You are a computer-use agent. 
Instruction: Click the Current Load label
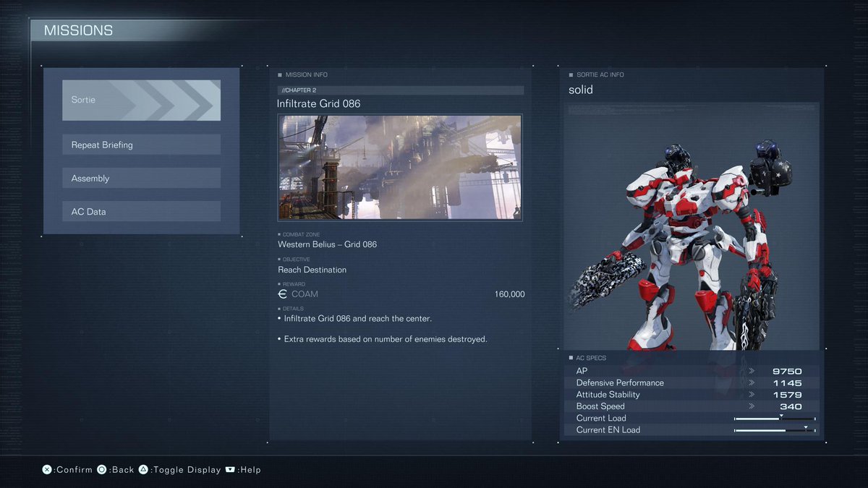[x=601, y=418]
